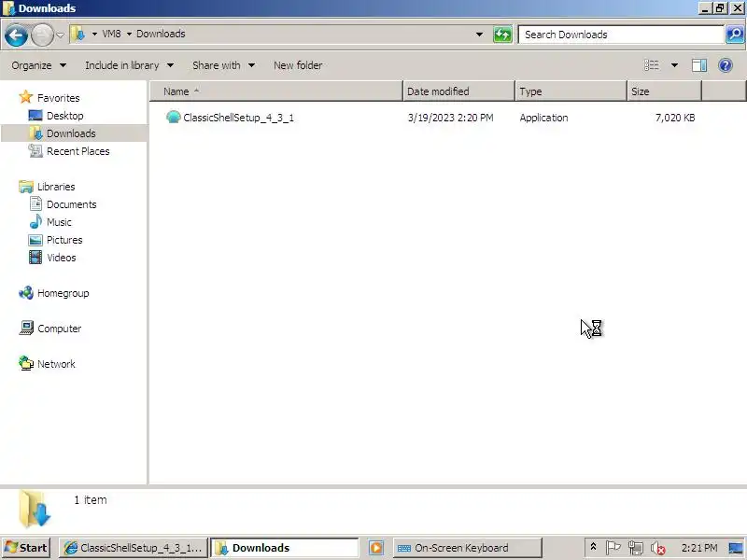This screenshot has height=560, width=747.
Task: Open the recent pages dropdown arrow
Action: (x=60, y=35)
